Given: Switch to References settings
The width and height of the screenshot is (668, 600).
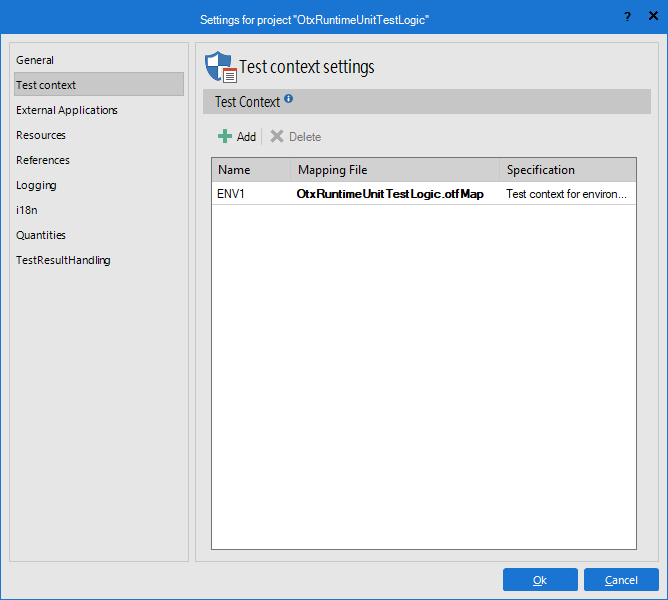Looking at the screenshot, I should pos(43,160).
